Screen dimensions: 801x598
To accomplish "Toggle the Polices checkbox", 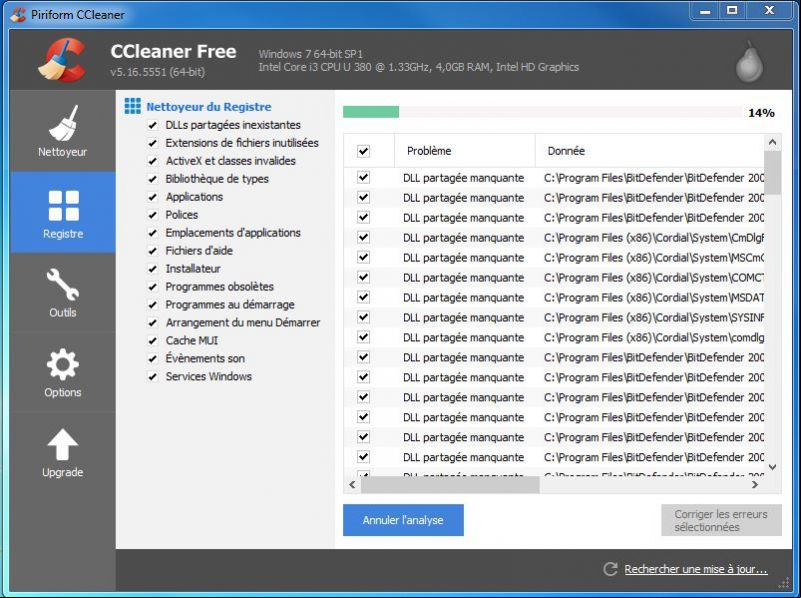I will click(152, 215).
